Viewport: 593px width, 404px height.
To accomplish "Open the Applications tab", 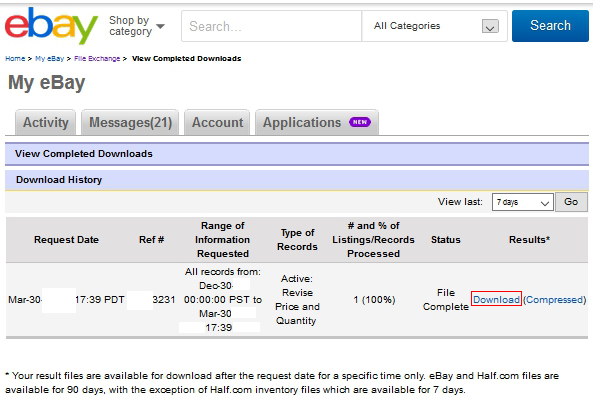I will pos(317,122).
